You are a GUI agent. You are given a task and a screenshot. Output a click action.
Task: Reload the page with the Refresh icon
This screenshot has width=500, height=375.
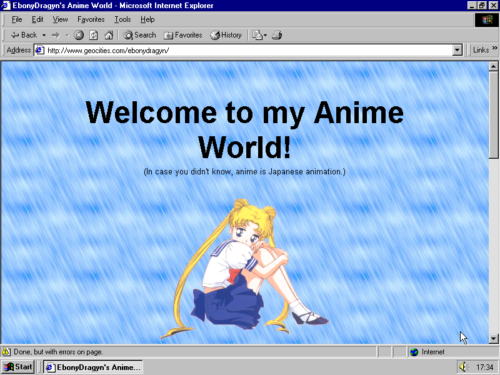click(x=94, y=35)
